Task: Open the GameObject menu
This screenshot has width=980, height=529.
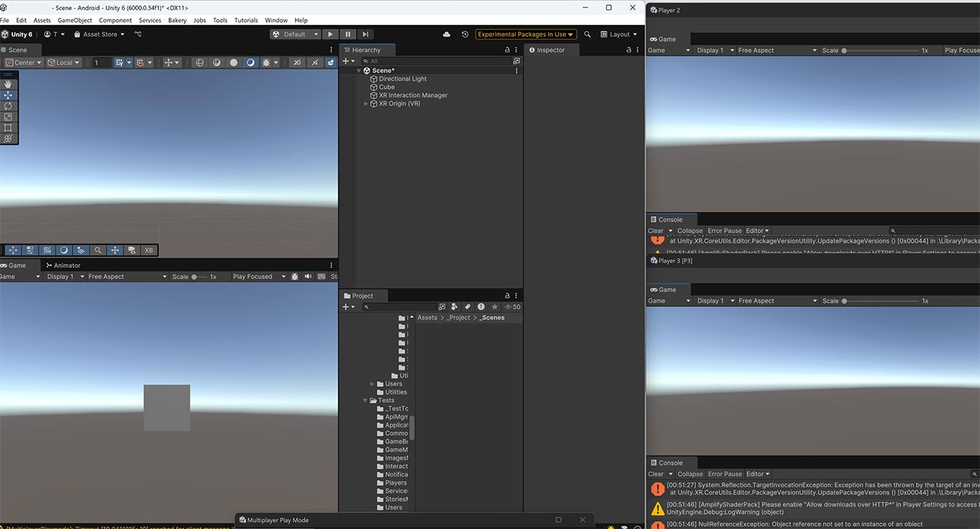Action: click(75, 20)
